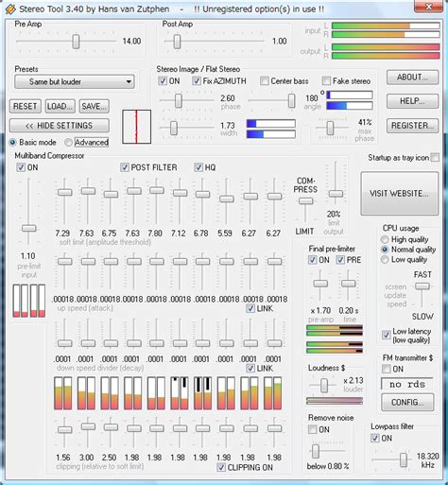Screen dimensions: 448x485
Task: Click the FM transmitter CONFIG... button
Action: click(407, 403)
